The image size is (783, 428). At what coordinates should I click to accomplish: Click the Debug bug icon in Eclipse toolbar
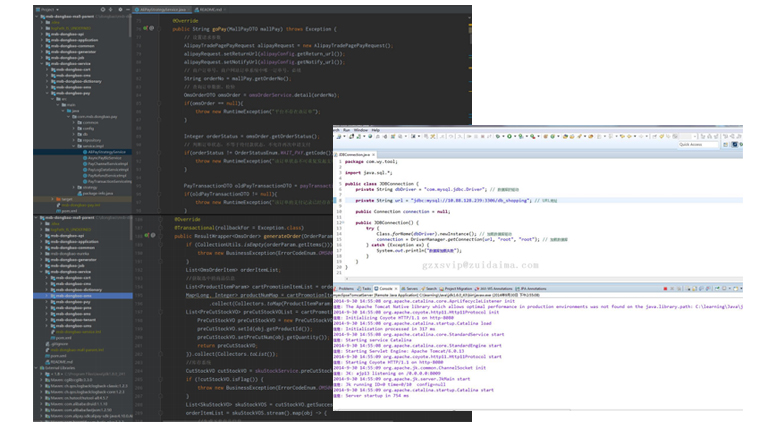(x=498, y=136)
